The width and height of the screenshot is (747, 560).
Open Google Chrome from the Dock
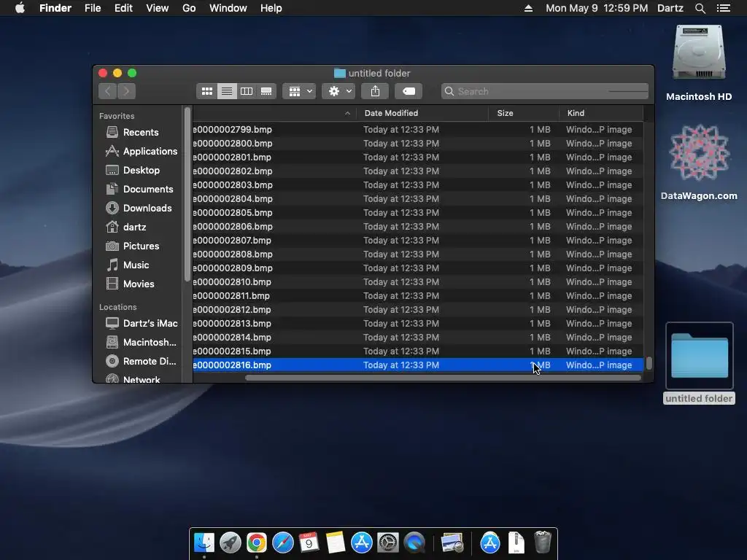256,542
